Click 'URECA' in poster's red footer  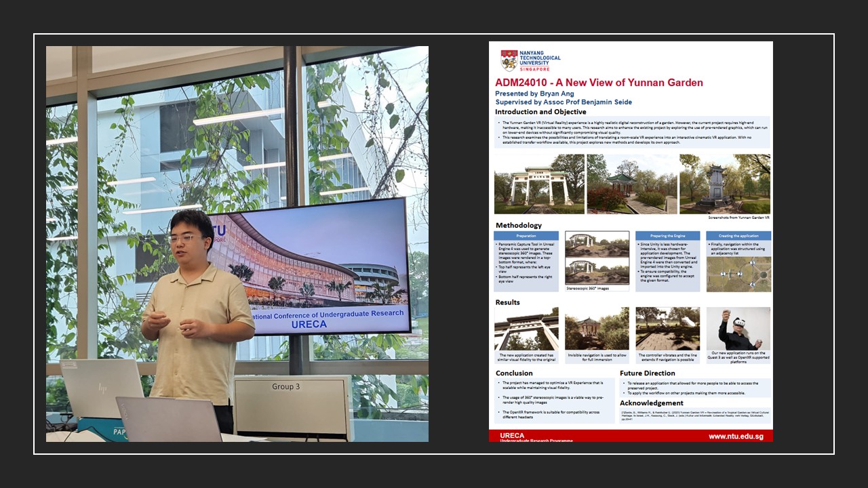click(x=512, y=436)
